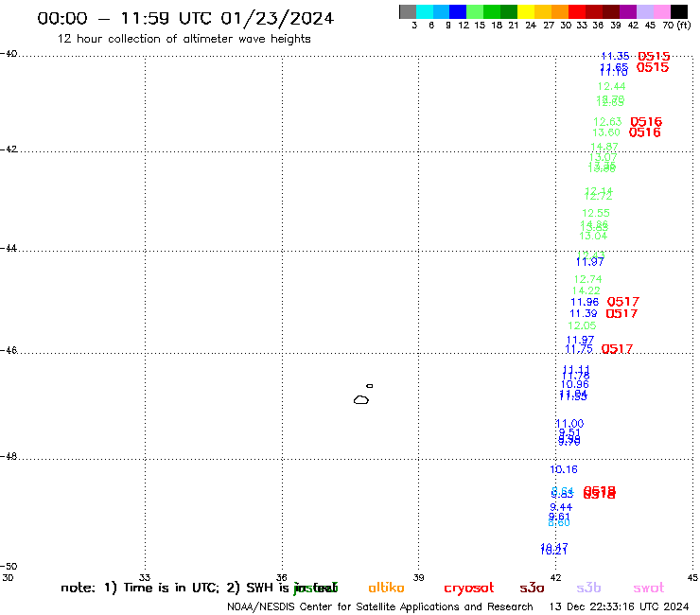Viewport: 700px width, 615px height.
Task: Click the subtitle "12 hour collection of altimeter wave heights"
Action: pos(184,39)
